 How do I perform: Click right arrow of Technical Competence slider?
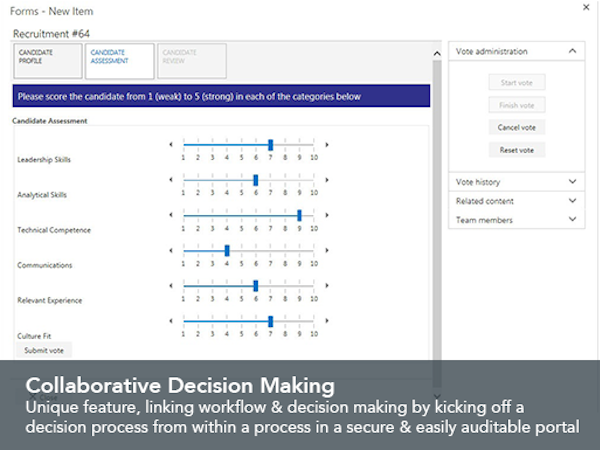click(x=327, y=215)
